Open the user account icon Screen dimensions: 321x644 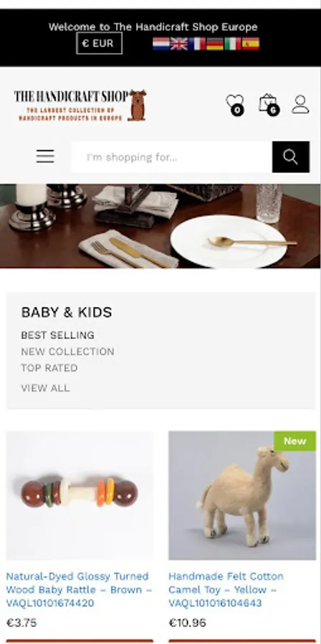[300, 104]
